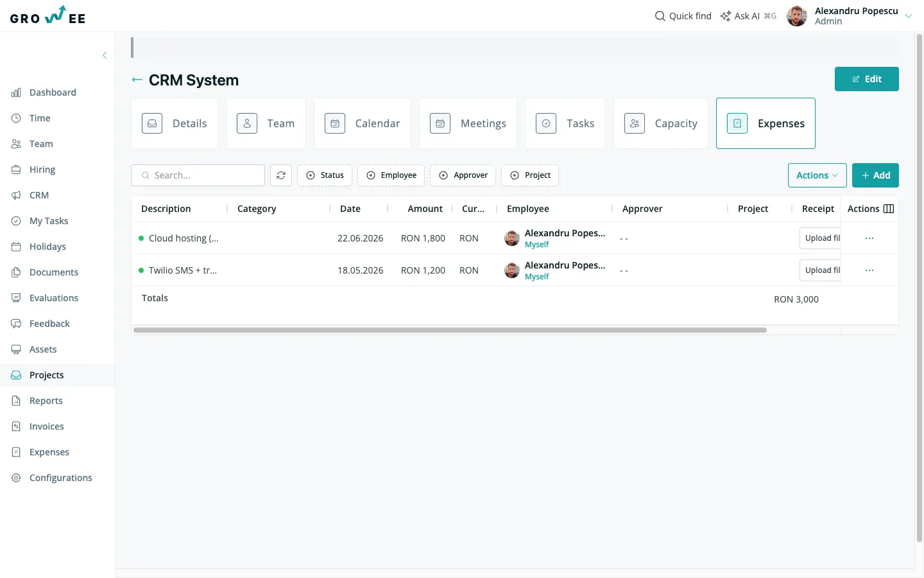Screen dimensions: 924x578
Task: Go back using the arrow beside CRM System
Action: pos(137,80)
